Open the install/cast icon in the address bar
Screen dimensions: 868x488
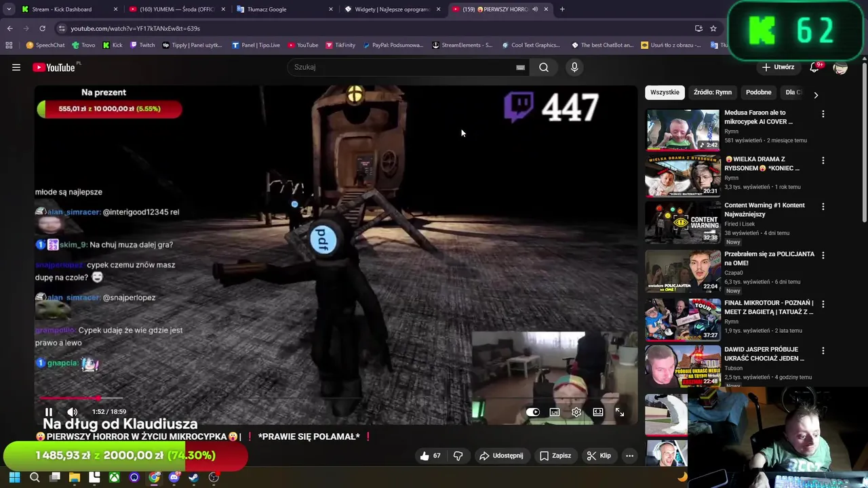698,28
